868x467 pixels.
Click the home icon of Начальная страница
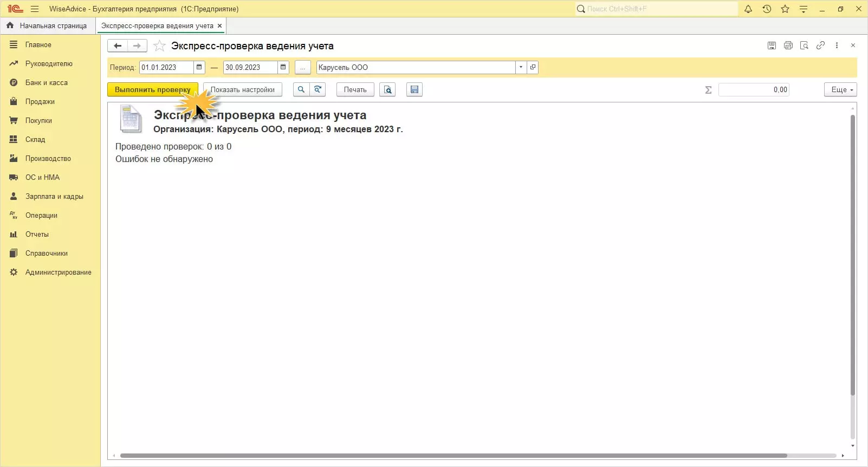pos(10,25)
